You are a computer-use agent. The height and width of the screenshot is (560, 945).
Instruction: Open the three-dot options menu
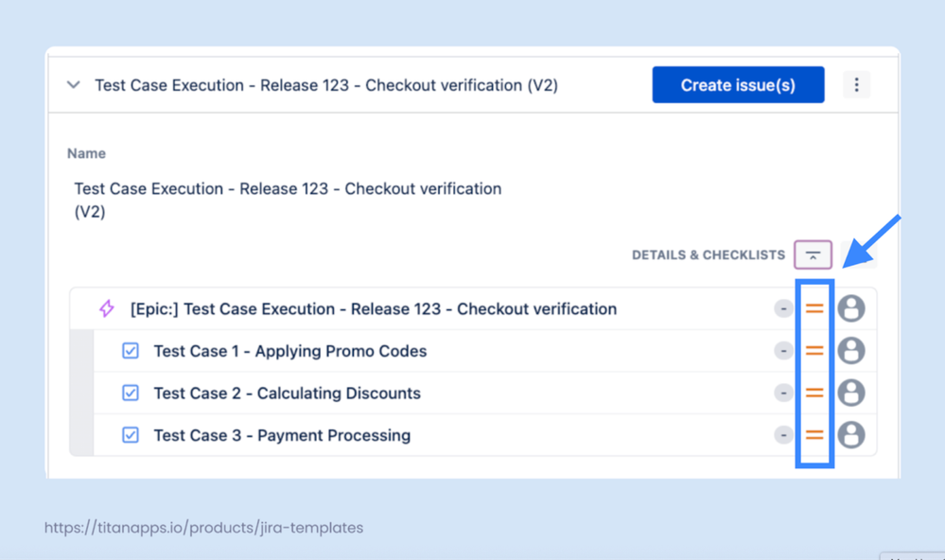click(x=857, y=84)
